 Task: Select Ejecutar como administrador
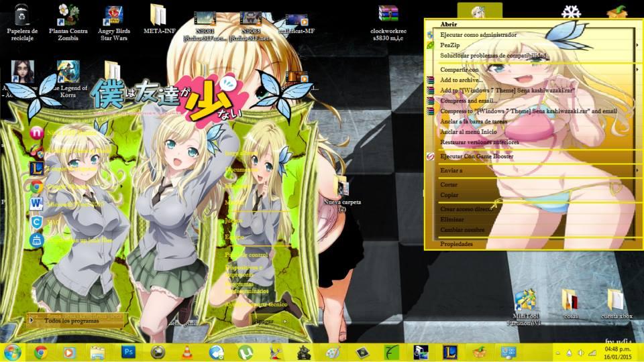click(x=478, y=34)
